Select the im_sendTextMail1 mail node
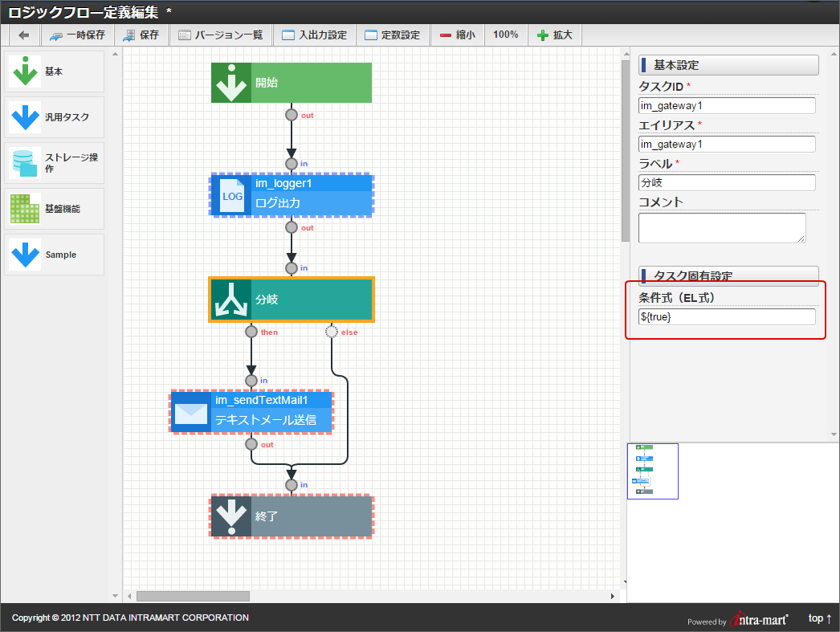Image resolution: width=840 pixels, height=632 pixels. [251, 411]
